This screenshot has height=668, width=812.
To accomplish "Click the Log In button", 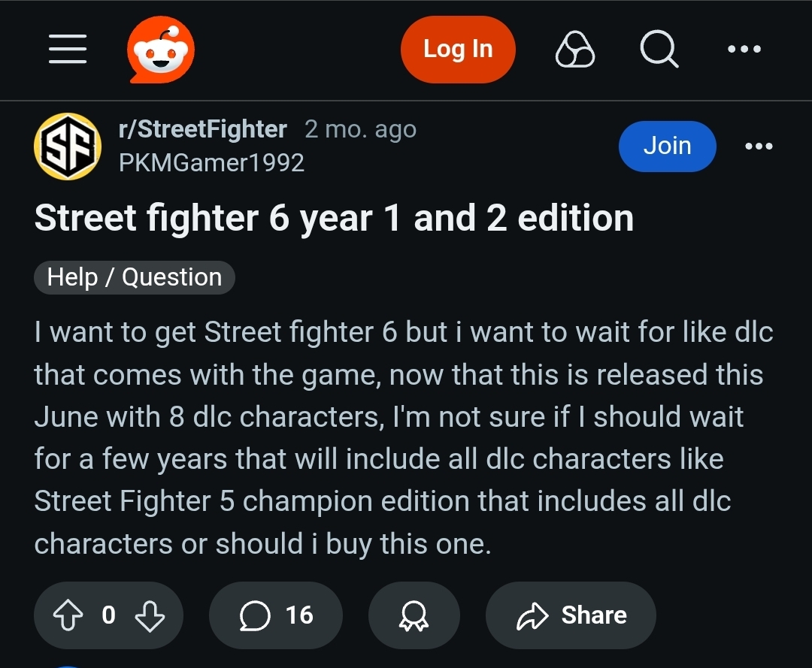I will (x=458, y=49).
